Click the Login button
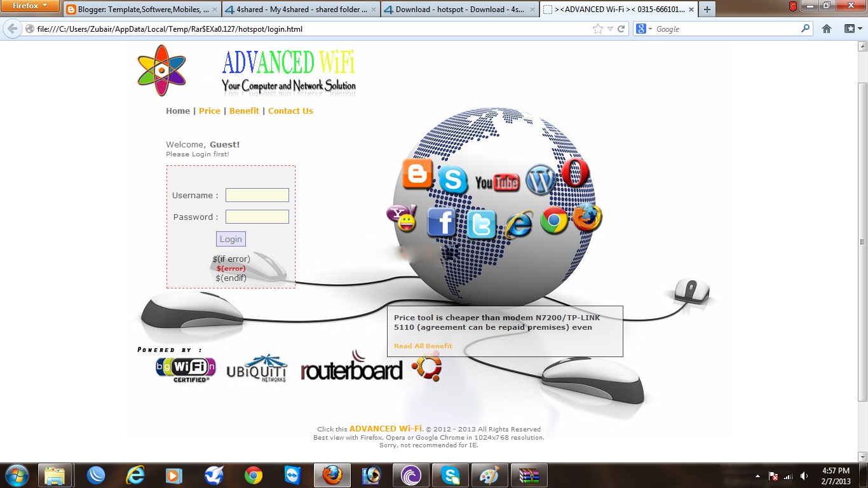This screenshot has height=488, width=868. click(x=231, y=239)
